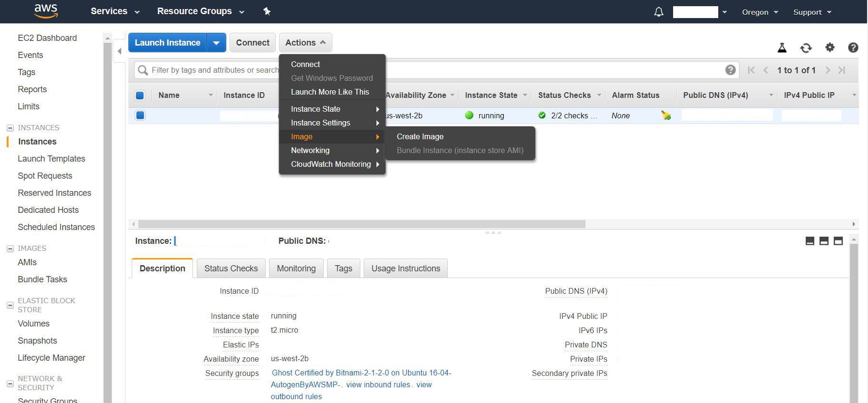Screen dimensions: 868x403
Task: Switch to the Tags tab
Action: [x=343, y=268]
